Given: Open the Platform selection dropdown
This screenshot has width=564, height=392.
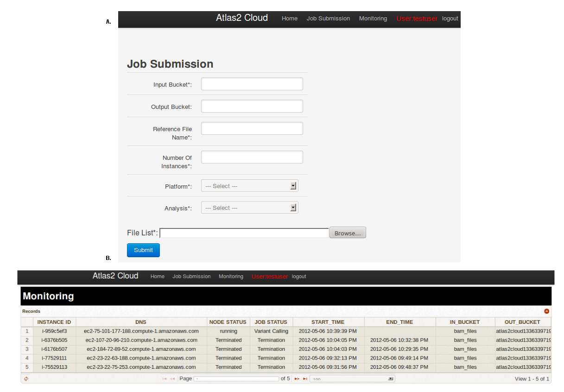Looking at the screenshot, I should point(249,185).
